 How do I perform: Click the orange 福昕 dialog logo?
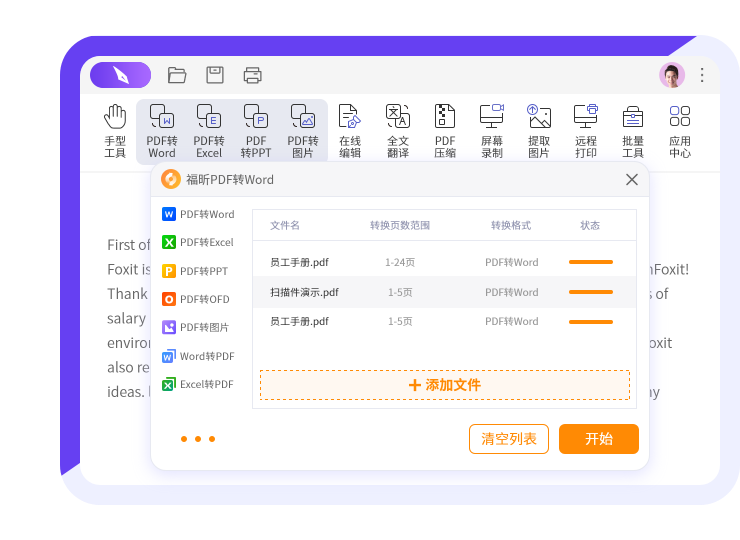171,179
